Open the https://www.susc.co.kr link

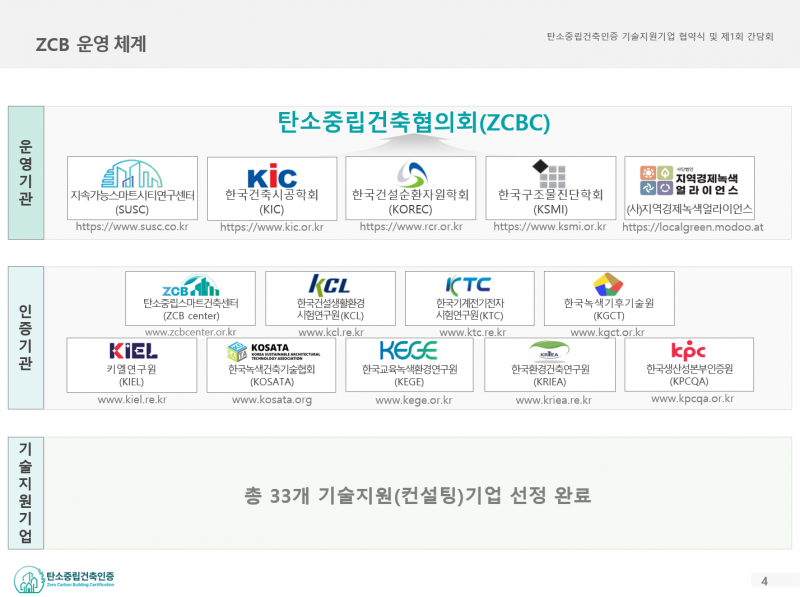132,227
